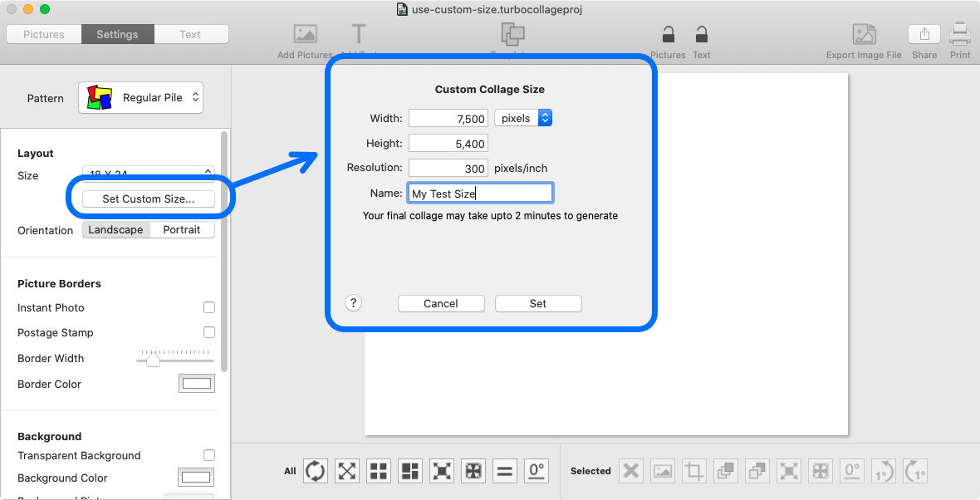This screenshot has height=500, width=980.
Task: Click the file icon in the window title
Action: tap(403, 9)
